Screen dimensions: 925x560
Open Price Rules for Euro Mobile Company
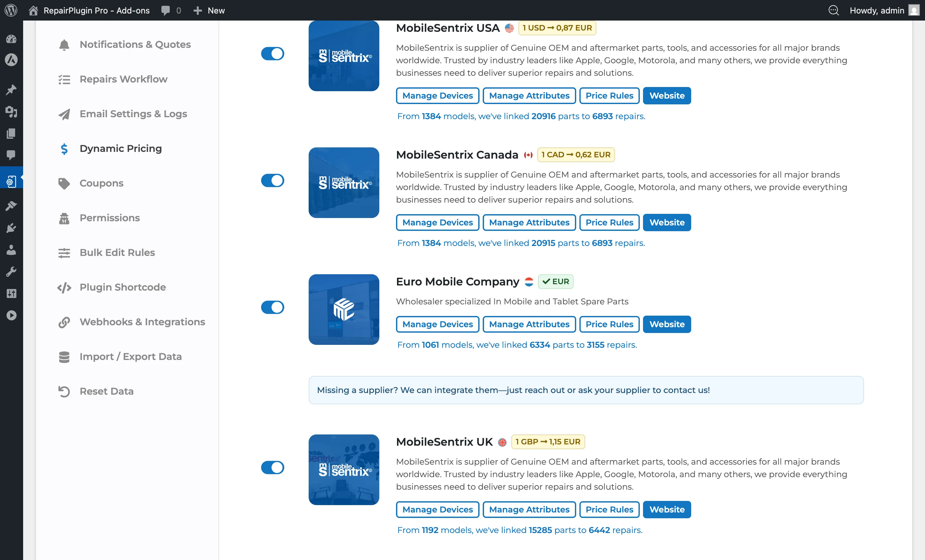[609, 324]
